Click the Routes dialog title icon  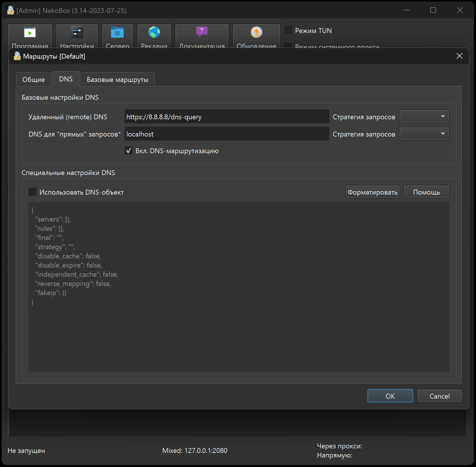[x=17, y=56]
